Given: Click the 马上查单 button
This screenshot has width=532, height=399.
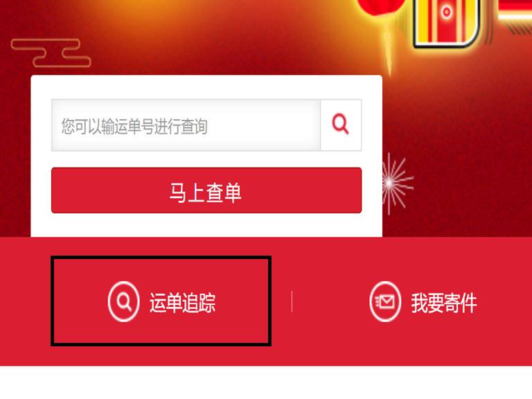Looking at the screenshot, I should (206, 190).
